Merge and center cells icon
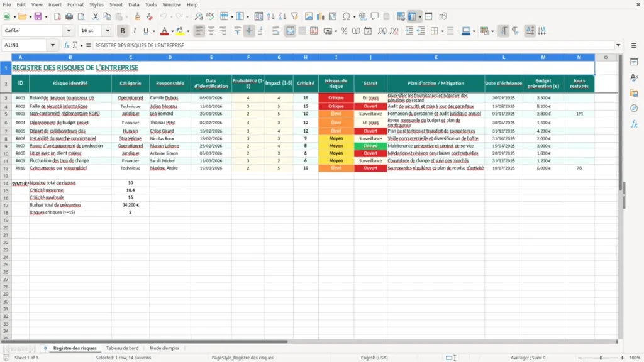 coord(291,31)
